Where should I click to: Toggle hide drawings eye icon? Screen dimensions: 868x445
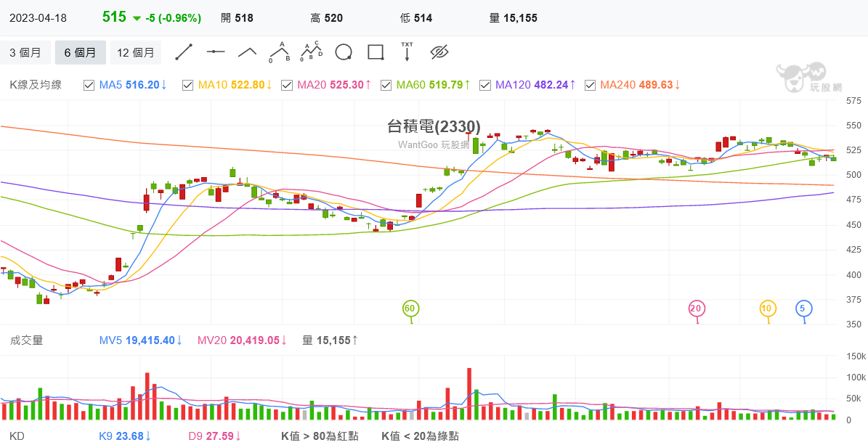click(439, 52)
